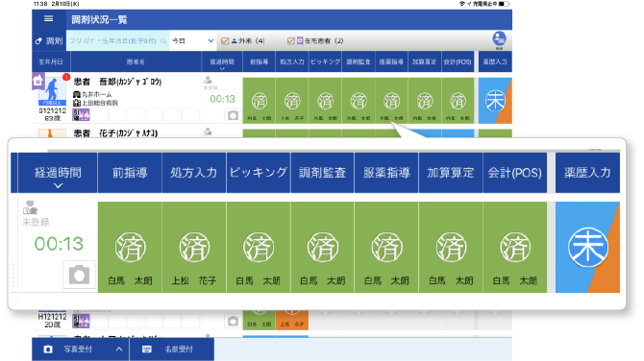
Task: Click the Wi-Fi indicator in status bar
Action: tap(462, 4)
